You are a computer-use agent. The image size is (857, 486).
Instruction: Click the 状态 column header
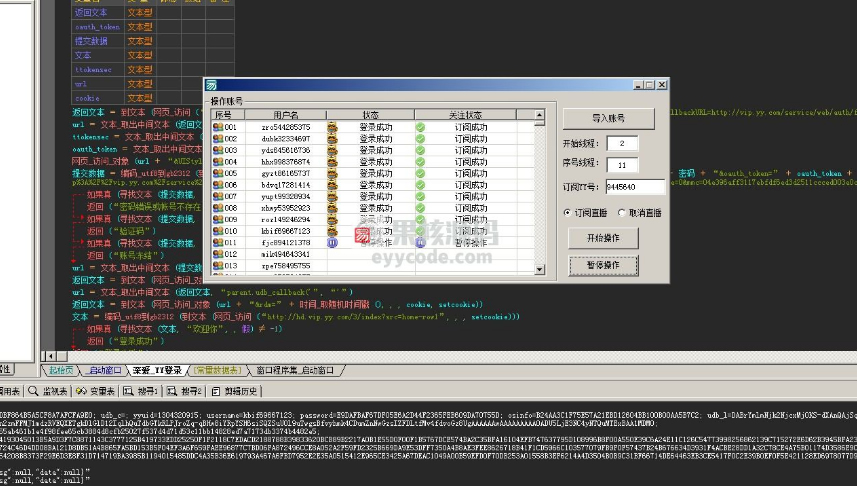point(371,115)
